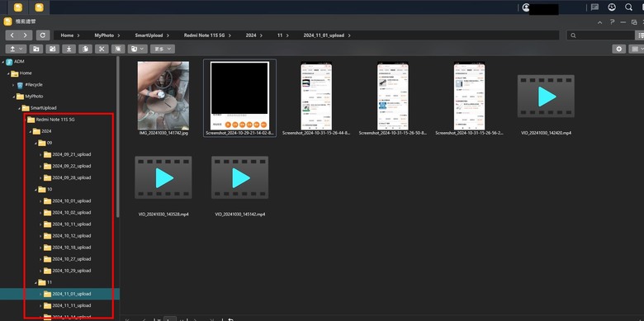The image size is (644, 321).
Task: Create a new folder from toolbar
Action: [36, 49]
